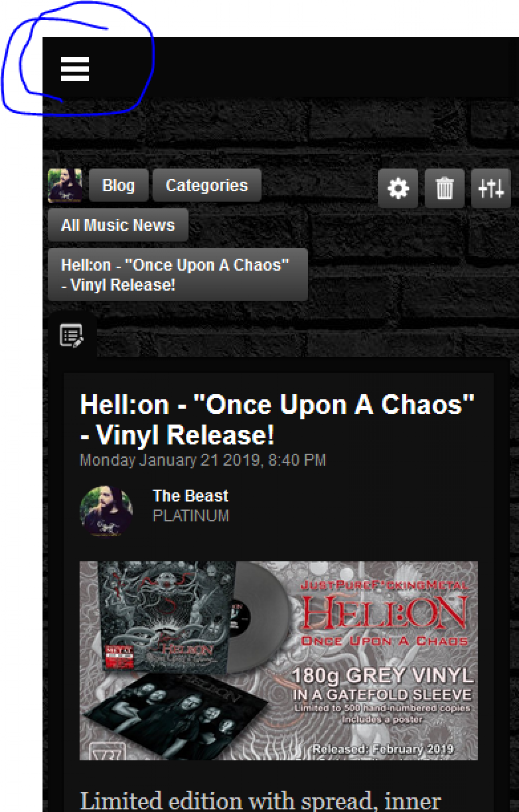This screenshot has height=812, width=519.
Task: Open The Beast author profile name
Action: coord(190,496)
